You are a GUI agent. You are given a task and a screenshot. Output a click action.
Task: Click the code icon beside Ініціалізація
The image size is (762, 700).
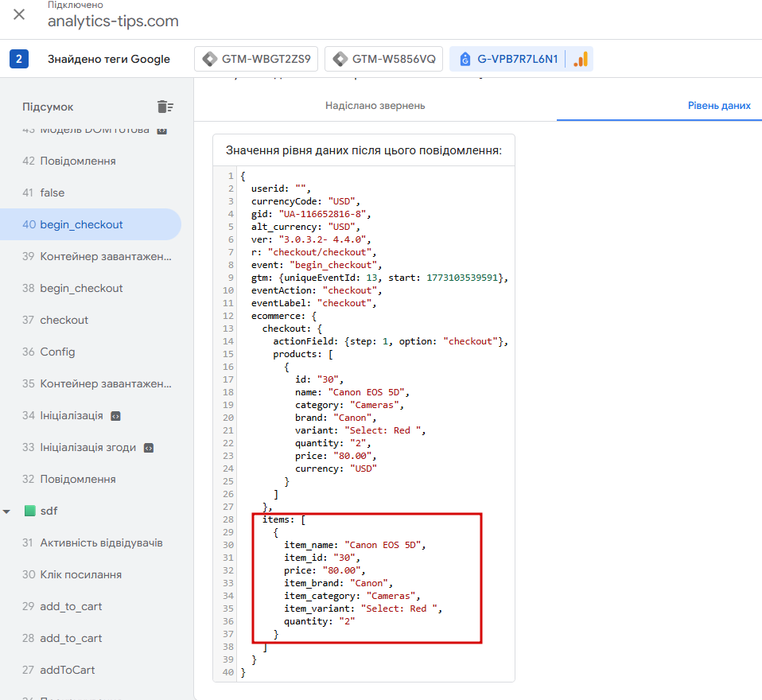tap(115, 415)
